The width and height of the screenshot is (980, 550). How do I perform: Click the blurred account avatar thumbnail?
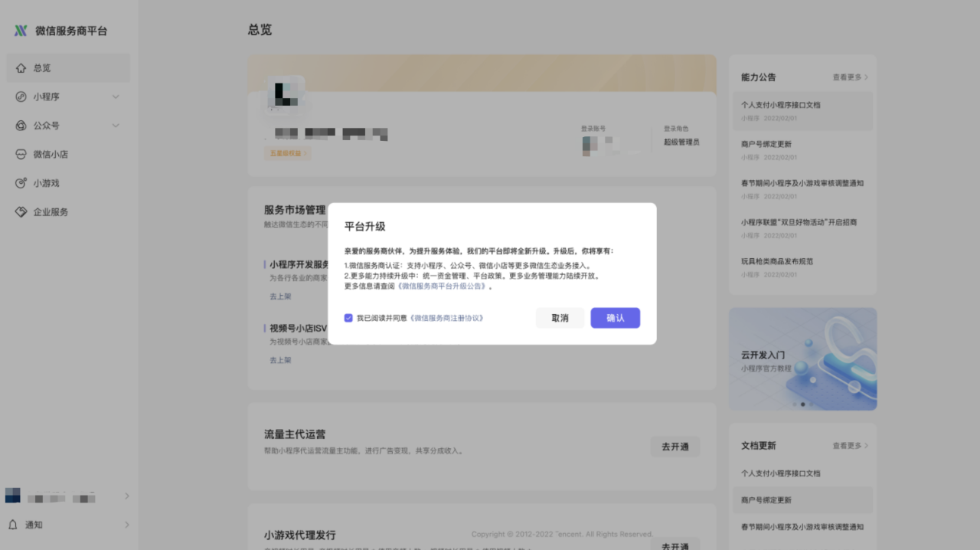click(x=285, y=94)
